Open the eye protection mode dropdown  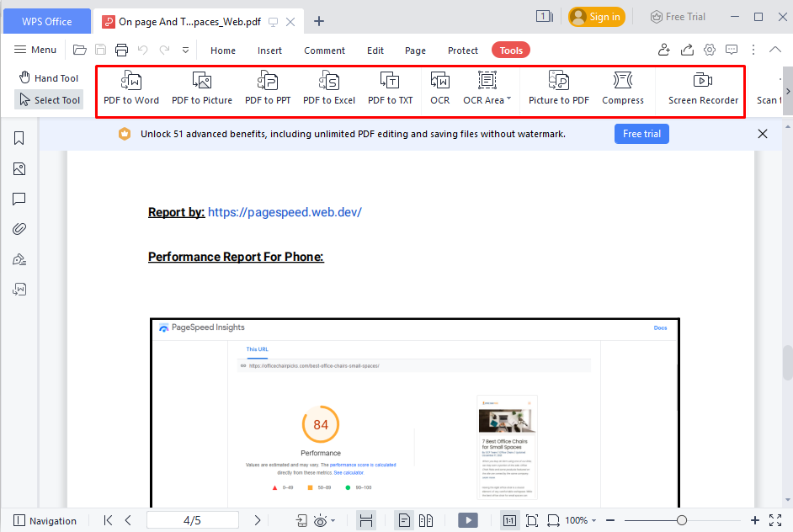click(322, 520)
